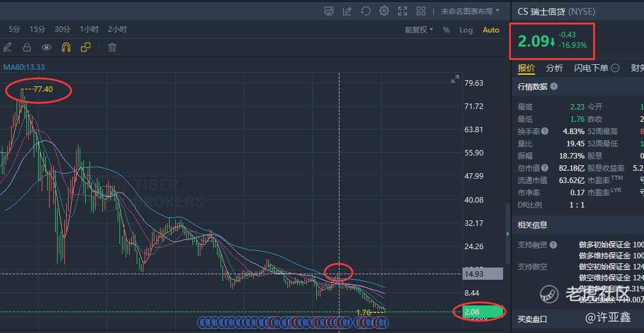The height and width of the screenshot is (333, 644).
Task: Open the 前复权 adjustment dropdown
Action: [419, 29]
